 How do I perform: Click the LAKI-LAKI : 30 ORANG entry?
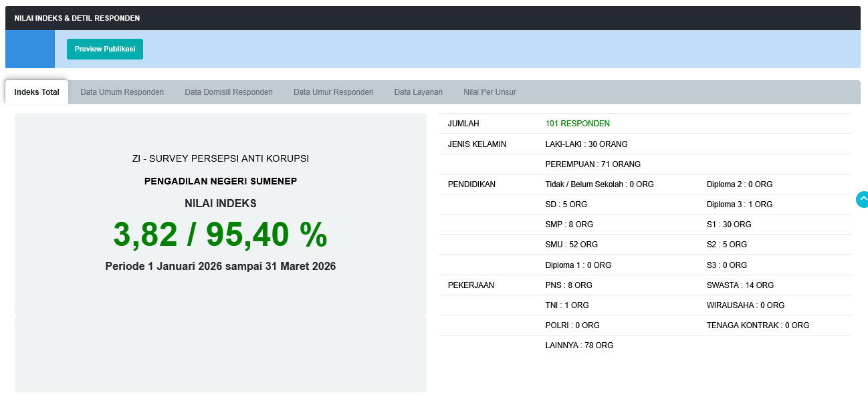(586, 144)
